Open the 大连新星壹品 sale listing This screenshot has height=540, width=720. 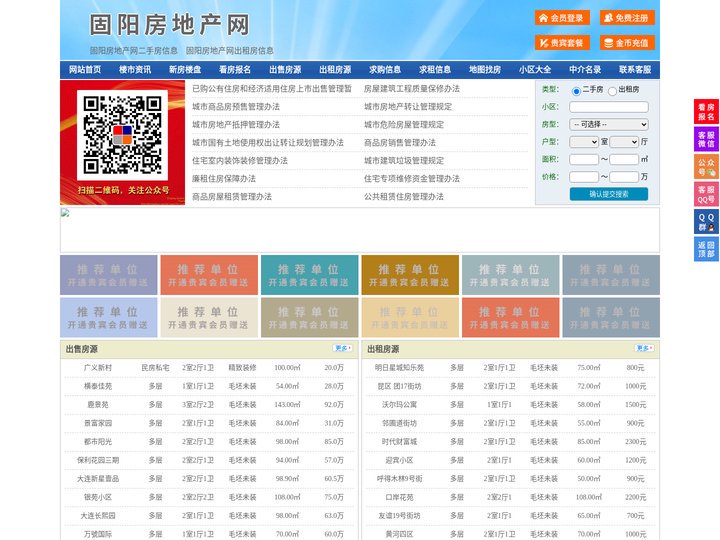(98, 478)
